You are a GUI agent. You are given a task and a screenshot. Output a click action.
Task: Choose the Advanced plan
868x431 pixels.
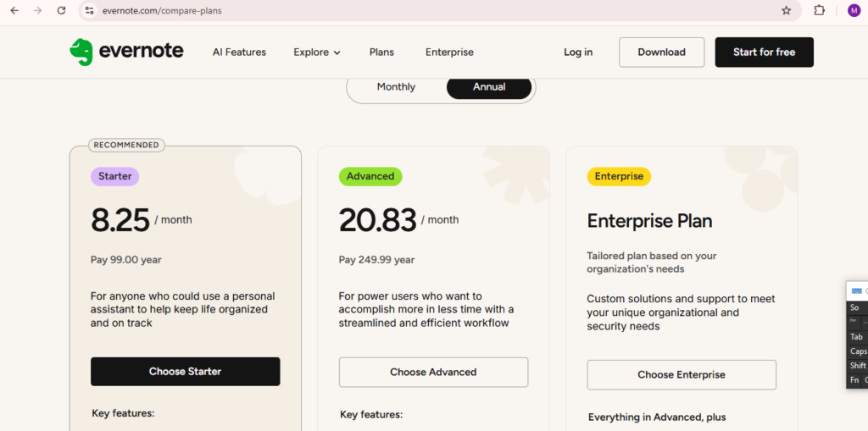[433, 372]
